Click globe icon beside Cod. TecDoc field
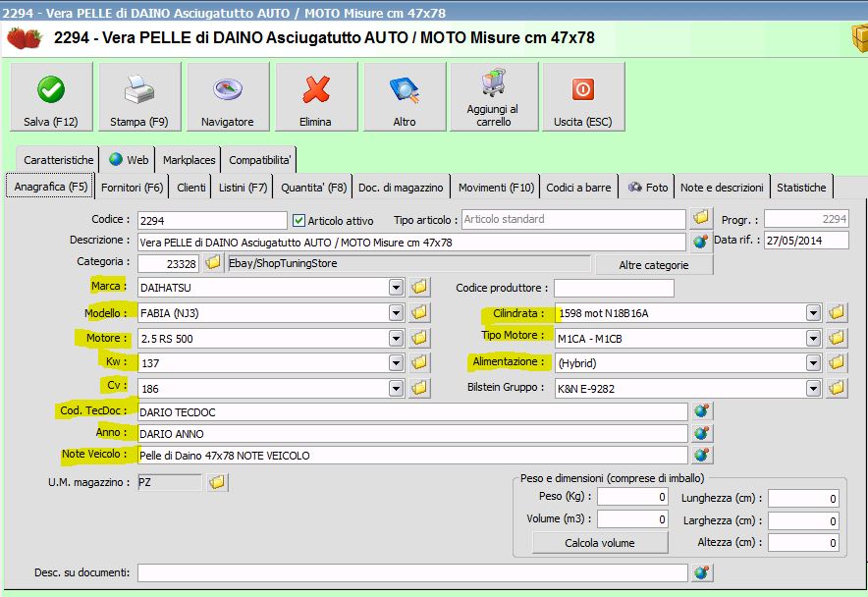 (x=702, y=410)
